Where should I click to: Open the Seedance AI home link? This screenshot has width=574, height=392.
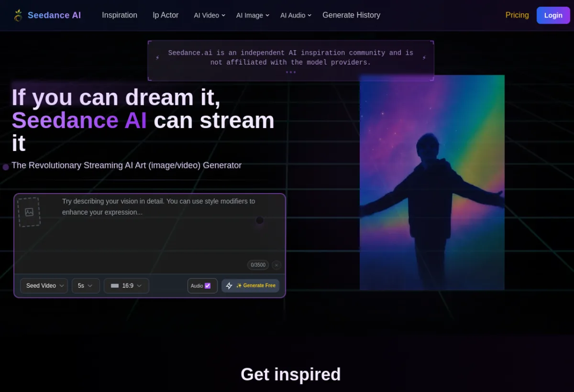47,15
